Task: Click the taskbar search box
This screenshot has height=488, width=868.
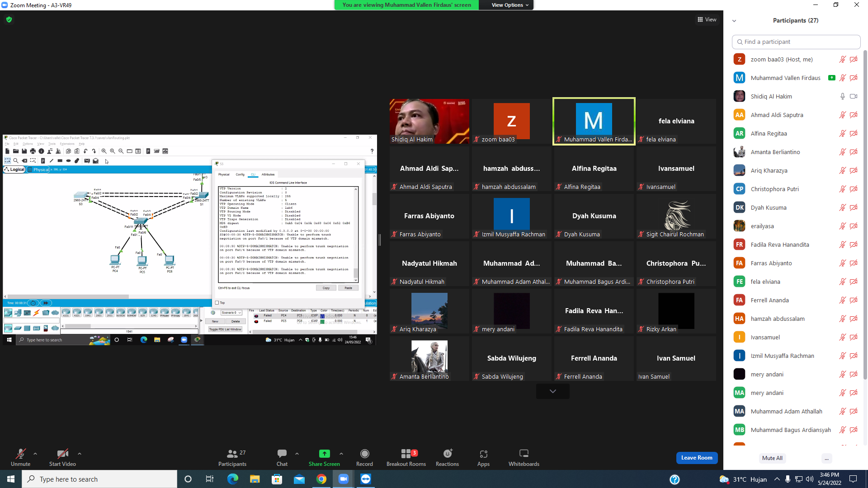Action: (x=99, y=479)
